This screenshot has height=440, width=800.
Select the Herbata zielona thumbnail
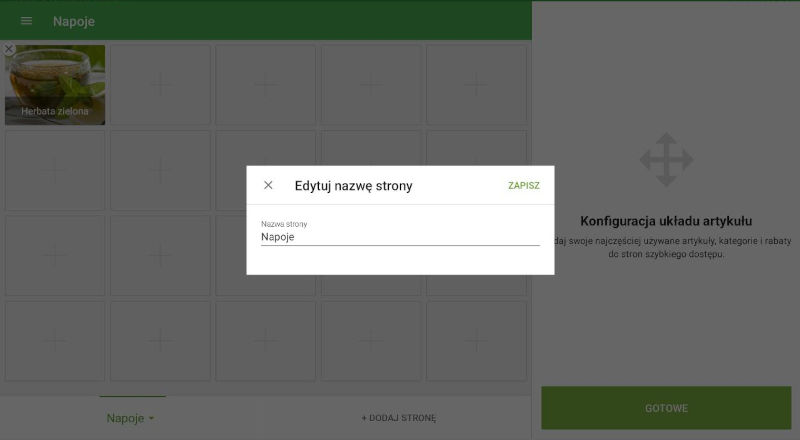tap(55, 85)
